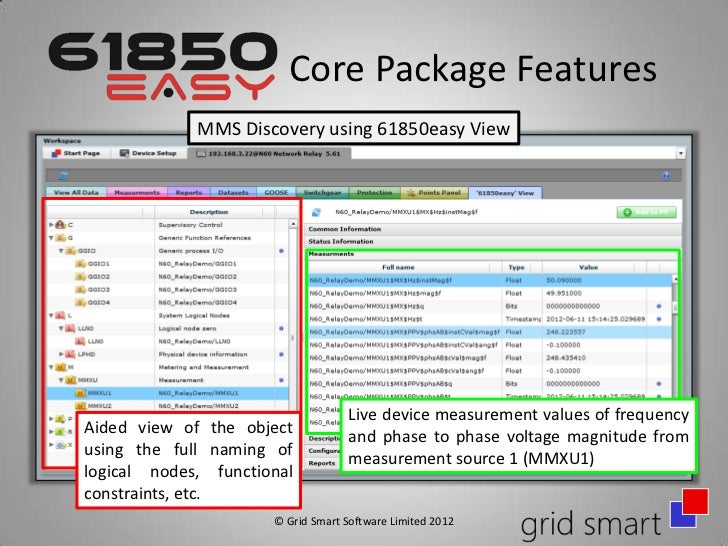Select the PPV$phsAB$cVal$mag$f row
This screenshot has width=728, height=546.
(490, 358)
